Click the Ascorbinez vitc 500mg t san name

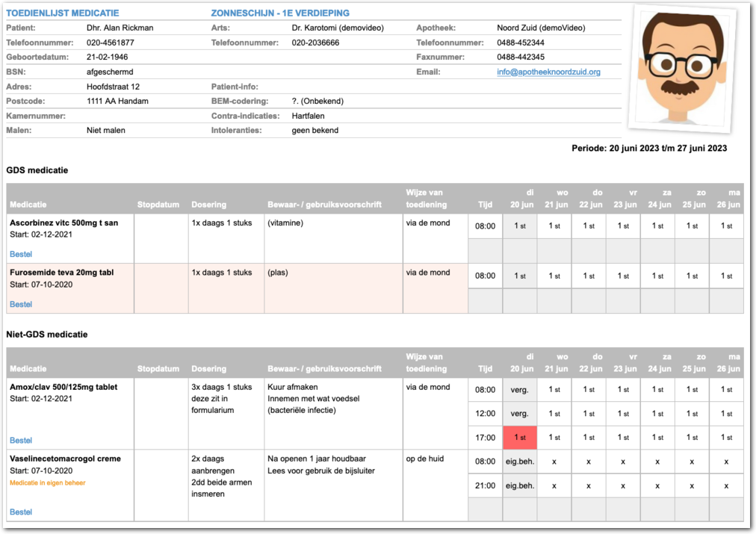click(x=63, y=223)
